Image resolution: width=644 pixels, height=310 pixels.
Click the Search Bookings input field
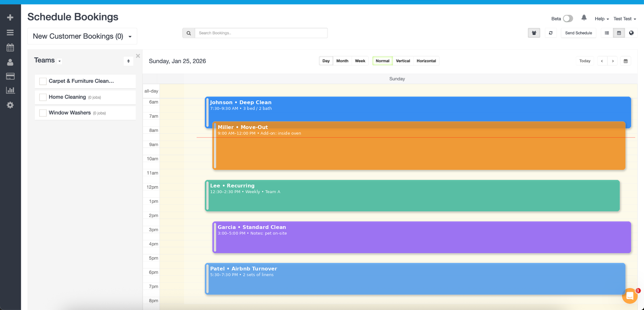tap(261, 33)
